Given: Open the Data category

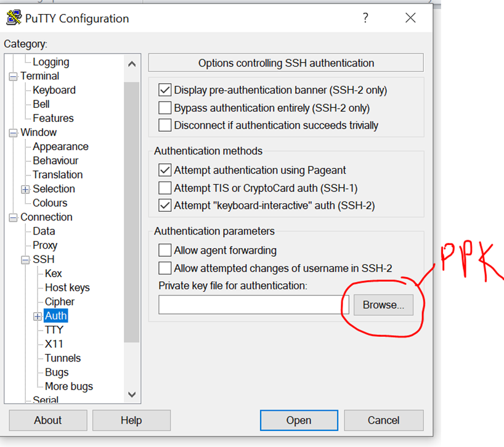Looking at the screenshot, I should (x=44, y=232).
